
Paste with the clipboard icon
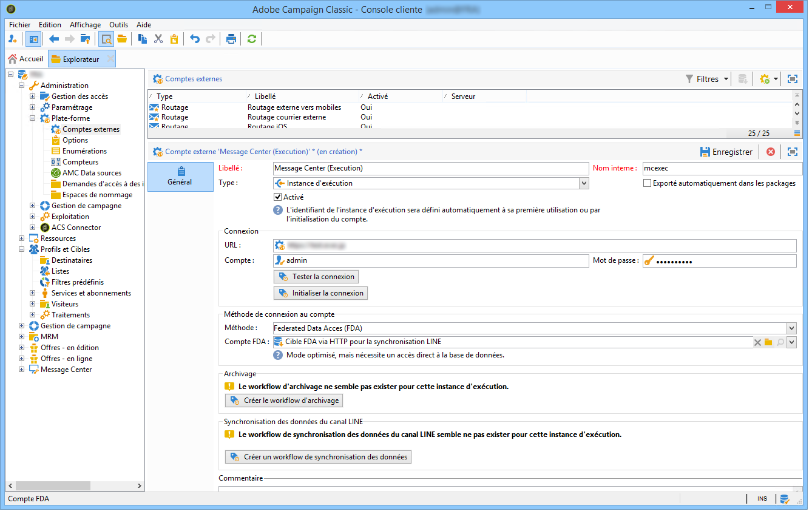(174, 39)
